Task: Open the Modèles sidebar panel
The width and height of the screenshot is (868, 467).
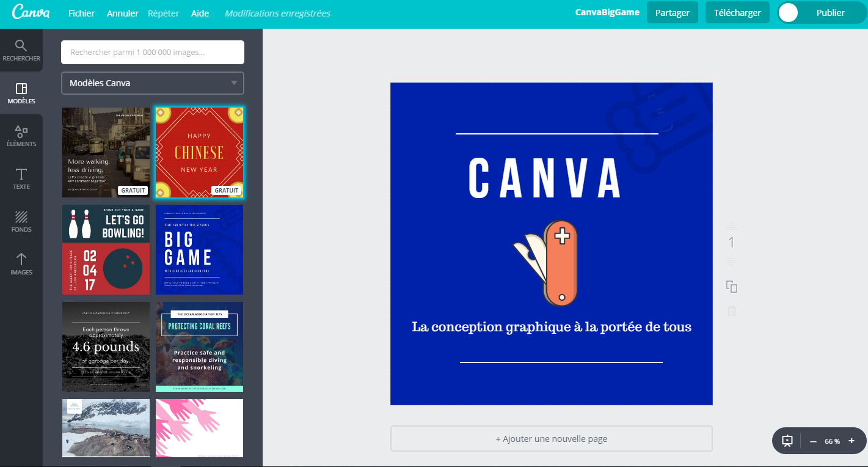Action: pos(21,93)
